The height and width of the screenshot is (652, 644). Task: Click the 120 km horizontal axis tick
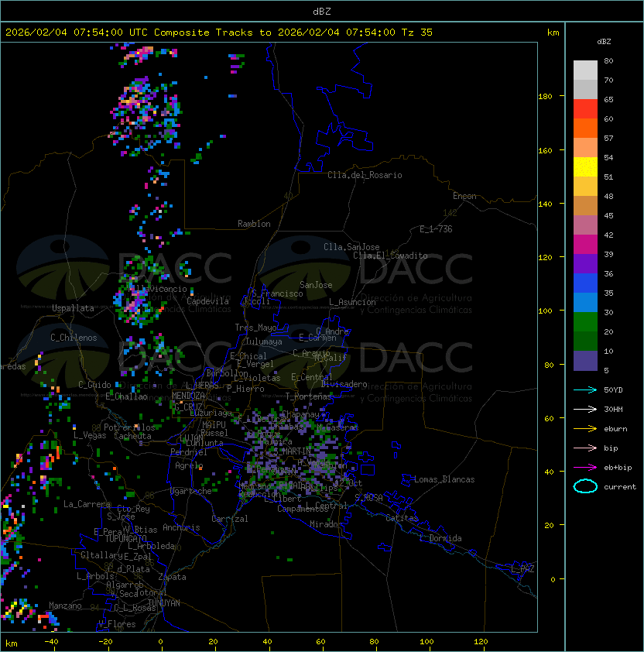point(481,642)
